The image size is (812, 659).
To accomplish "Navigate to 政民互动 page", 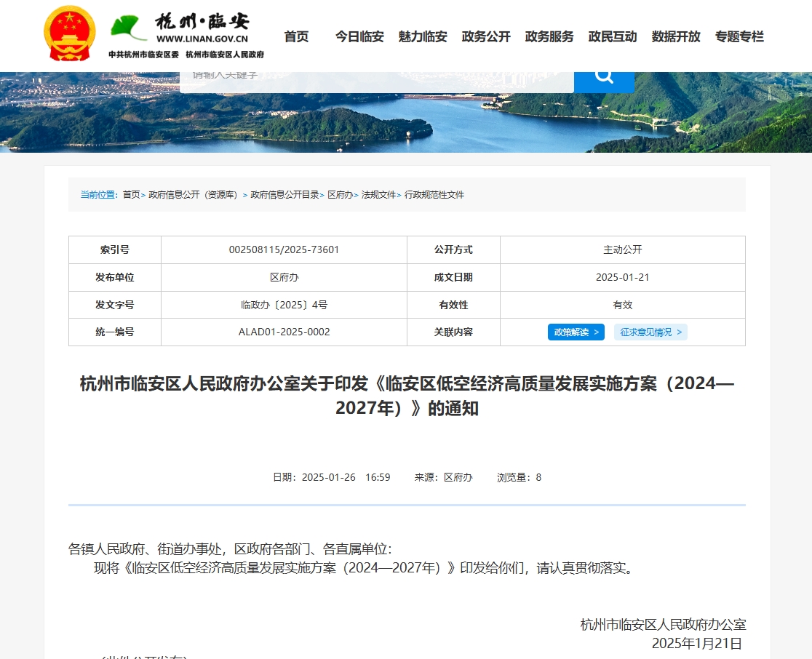I will point(613,36).
